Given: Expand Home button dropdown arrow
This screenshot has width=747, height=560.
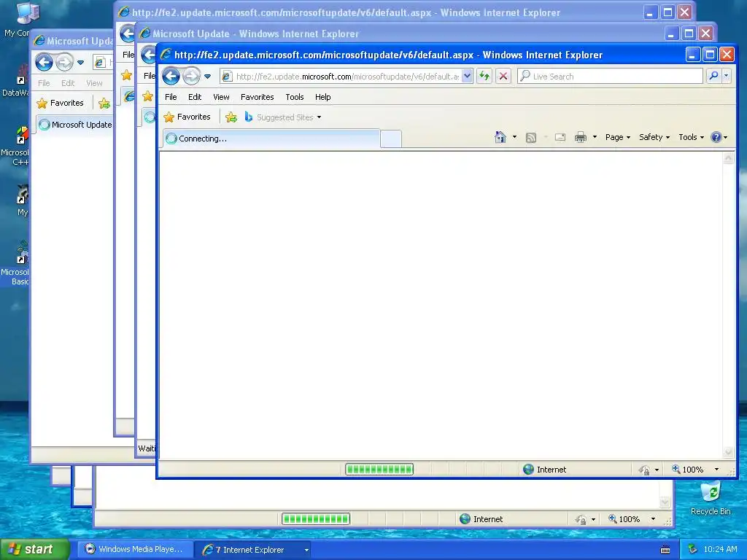Looking at the screenshot, I should [514, 137].
